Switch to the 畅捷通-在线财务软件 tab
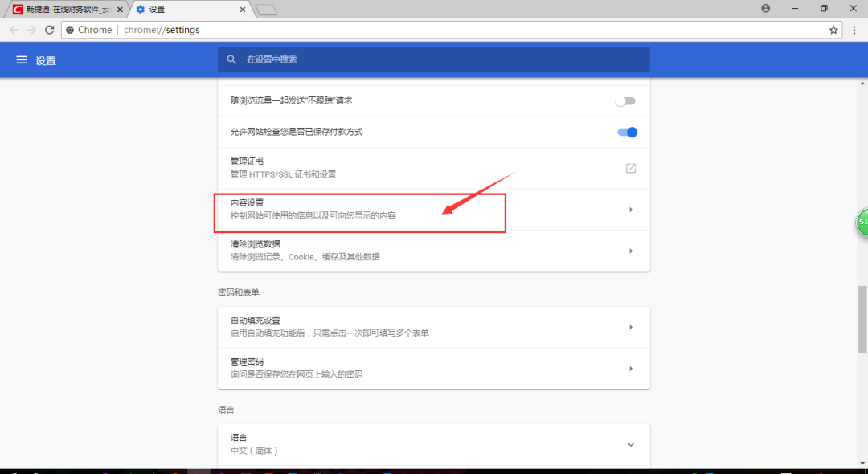The width and height of the screenshot is (868, 474). [x=67, y=10]
